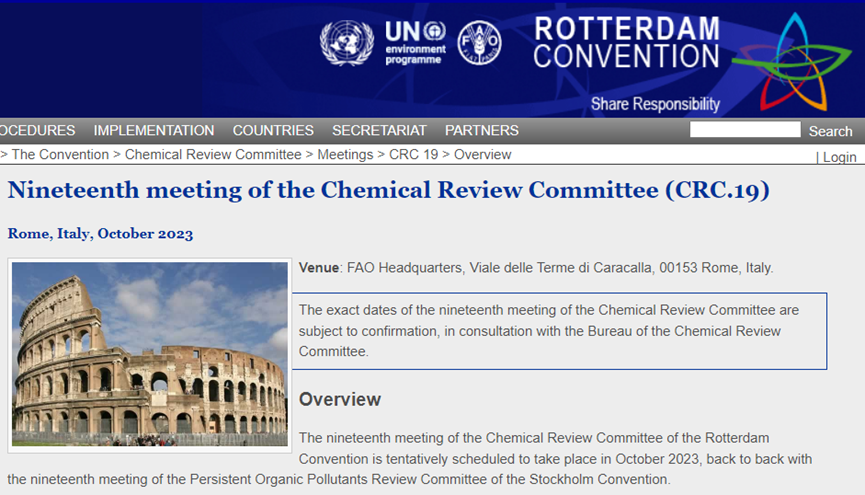Screen dimensions: 865x495
Task: Open the Countries menu
Action: pyautogui.click(x=273, y=131)
